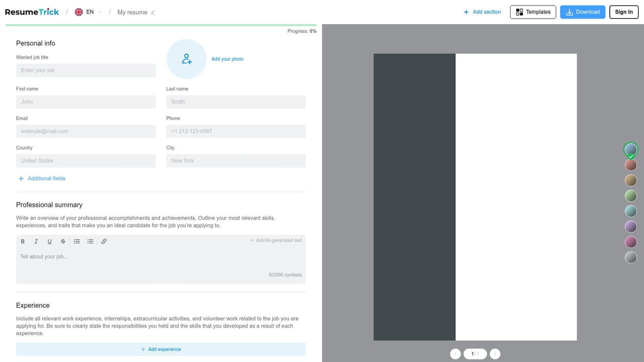Focus the Last name field

click(236, 102)
